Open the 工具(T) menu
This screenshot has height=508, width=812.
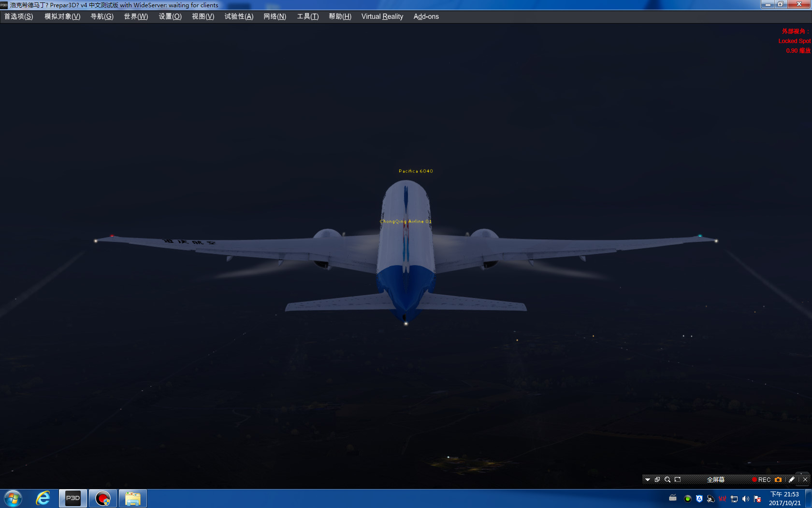click(x=308, y=16)
